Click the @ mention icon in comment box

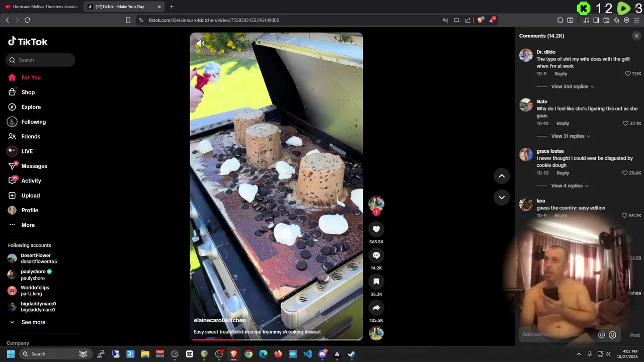click(601, 335)
